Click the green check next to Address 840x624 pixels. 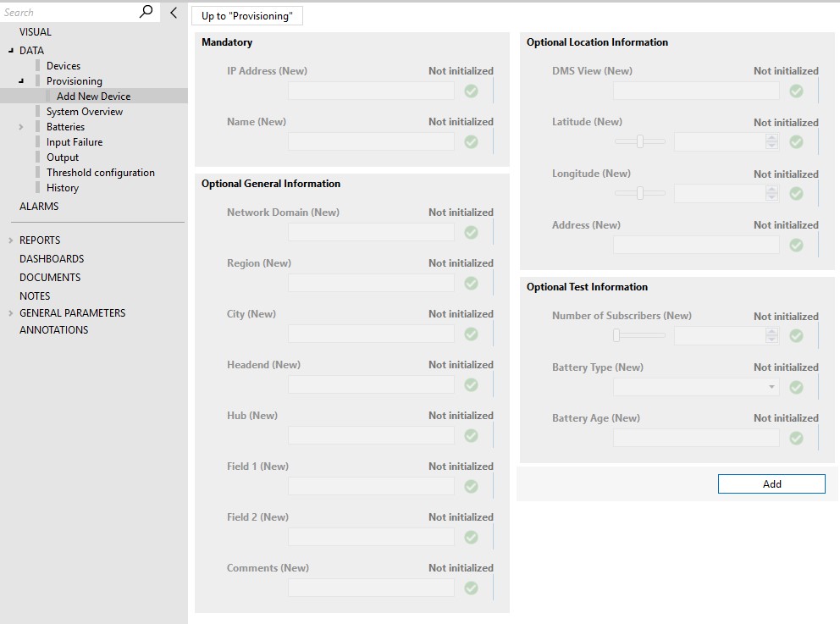point(797,246)
